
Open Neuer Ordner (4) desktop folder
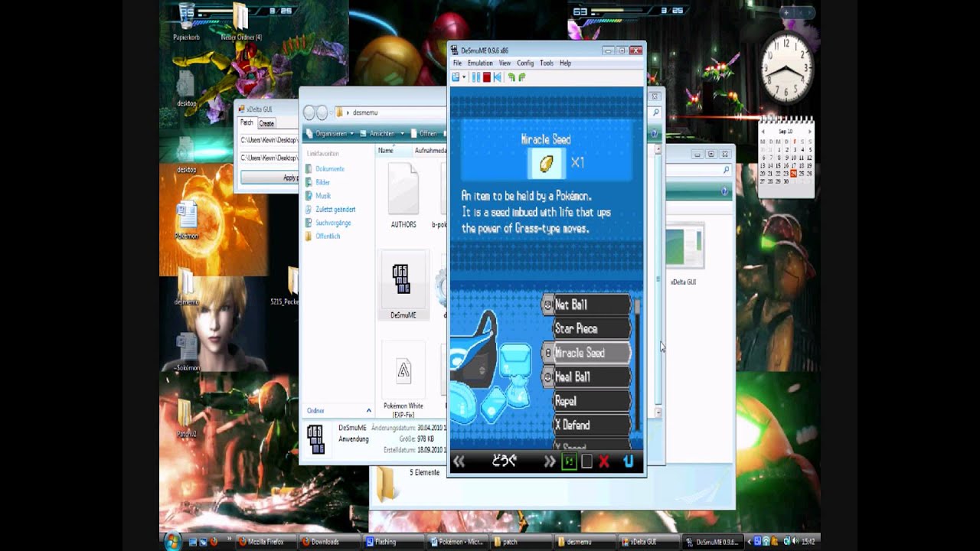[241, 22]
